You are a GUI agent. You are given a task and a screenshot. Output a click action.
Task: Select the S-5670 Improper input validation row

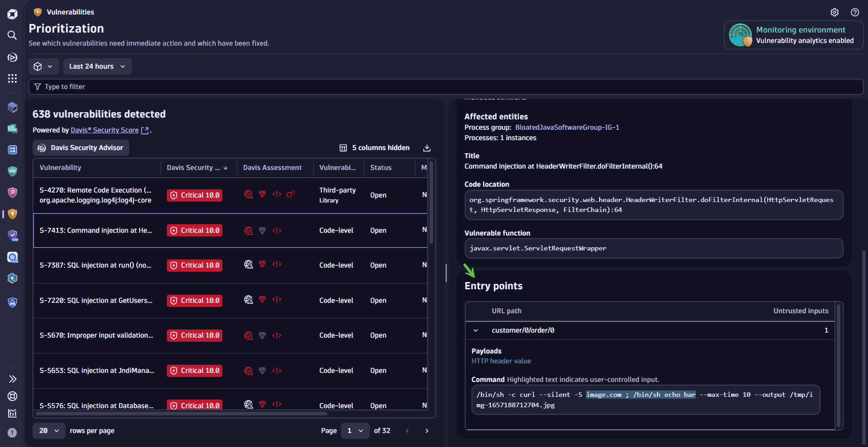tap(230, 335)
